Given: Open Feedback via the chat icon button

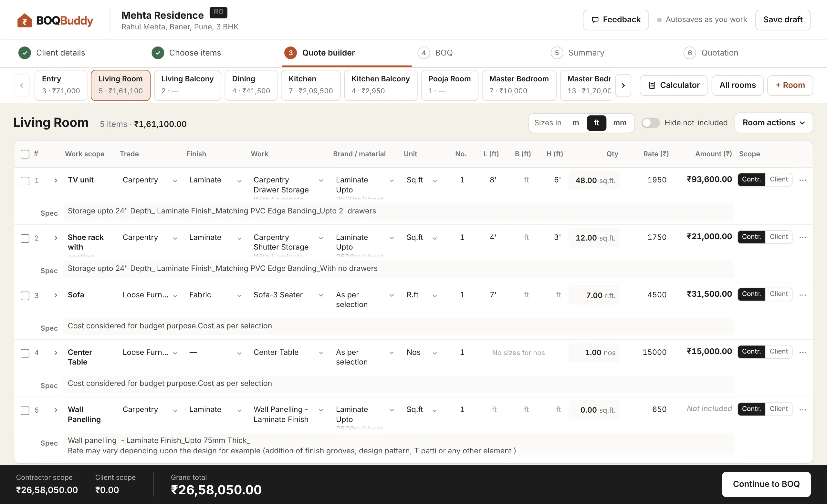Looking at the screenshot, I should coord(615,20).
